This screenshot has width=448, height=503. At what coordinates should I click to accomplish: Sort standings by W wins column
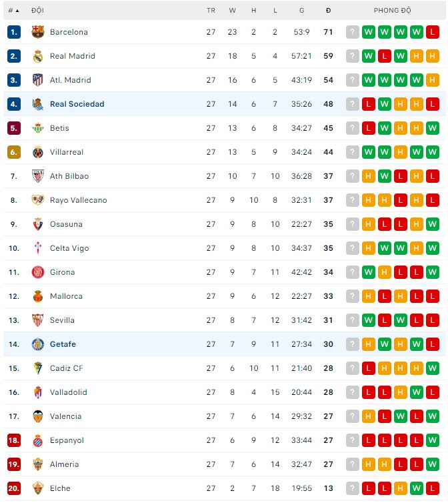pos(232,11)
